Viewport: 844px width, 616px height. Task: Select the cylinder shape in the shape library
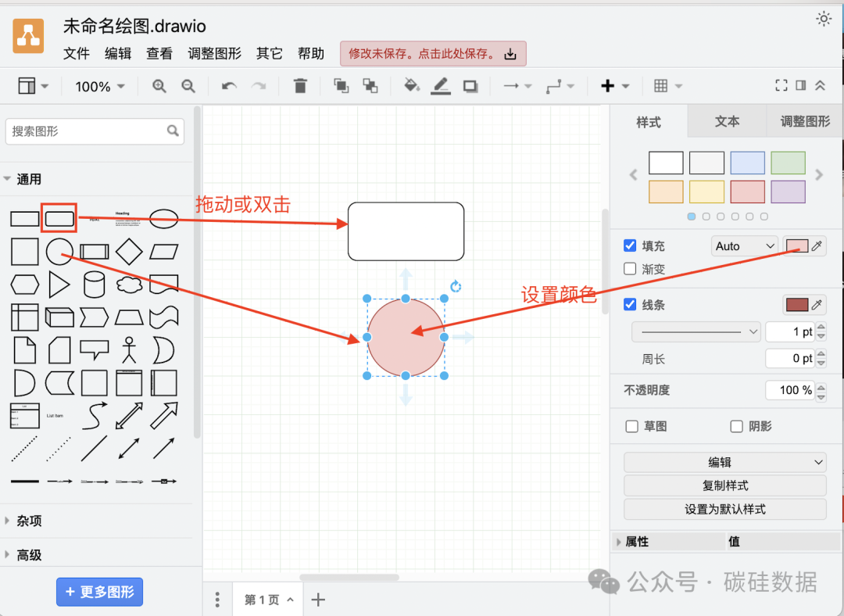[94, 285]
